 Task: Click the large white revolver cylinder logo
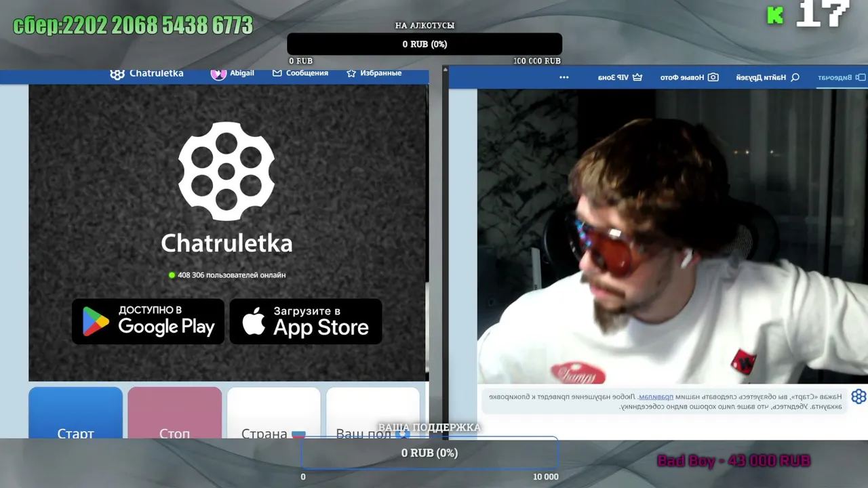pyautogui.click(x=226, y=171)
